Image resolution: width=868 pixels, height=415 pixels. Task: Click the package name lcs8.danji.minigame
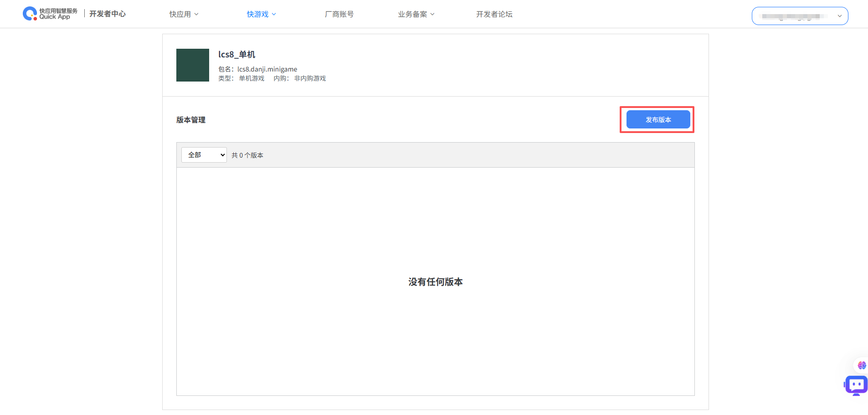pos(267,69)
